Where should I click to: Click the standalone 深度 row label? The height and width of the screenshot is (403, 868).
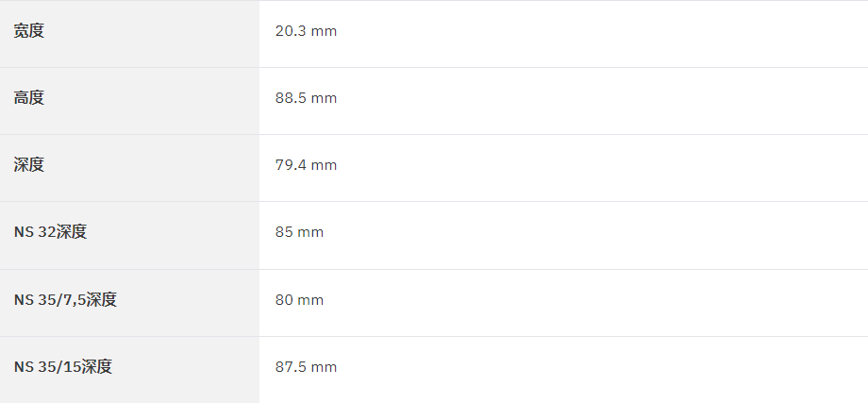[29, 165]
